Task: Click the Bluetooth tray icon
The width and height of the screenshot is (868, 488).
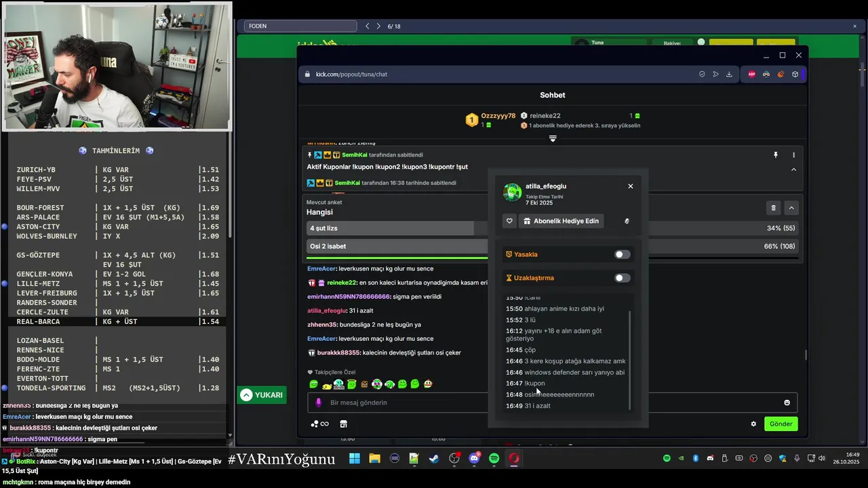Action: [695, 459]
